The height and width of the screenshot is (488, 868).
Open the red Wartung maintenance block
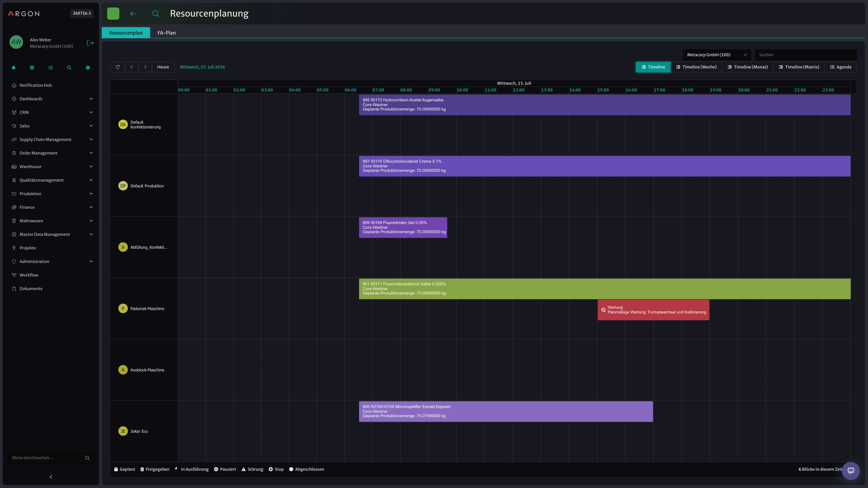[653, 310]
